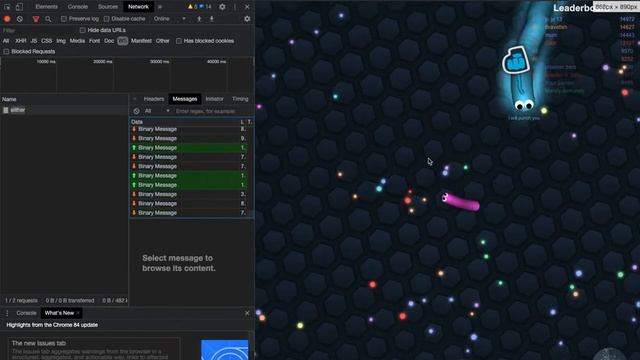Select the Messages tab
Screen dimensions: 640x360
tap(185, 99)
